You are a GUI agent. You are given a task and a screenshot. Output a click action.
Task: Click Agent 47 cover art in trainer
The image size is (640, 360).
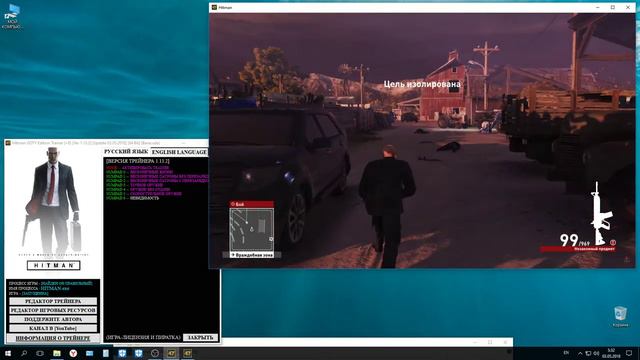[53, 200]
